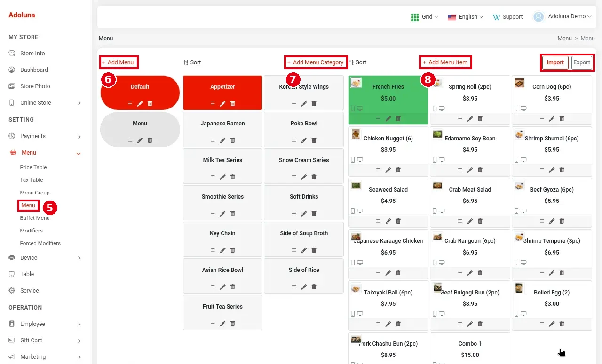The height and width of the screenshot is (364, 602).
Task: Toggle monitor icon on Crab Rangoon item
Action: point(442,263)
